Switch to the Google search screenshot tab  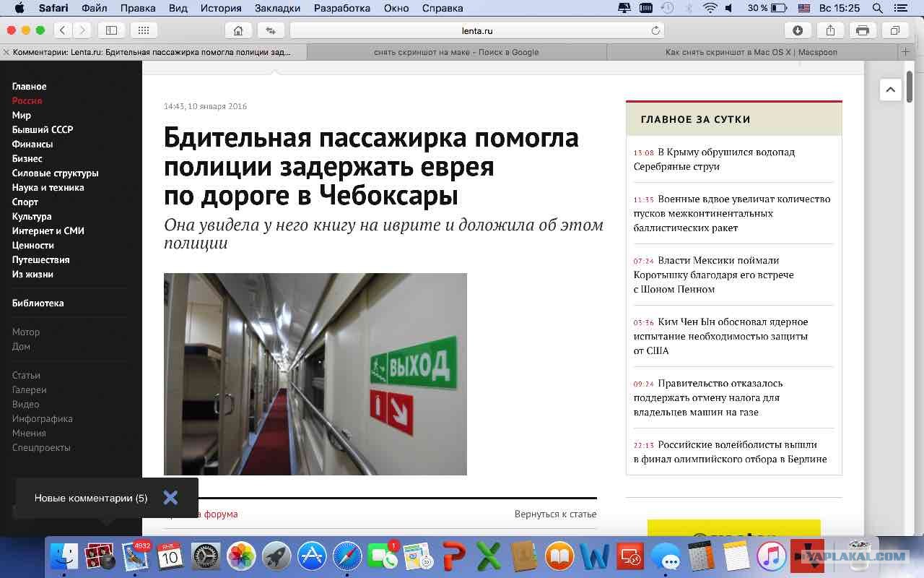pos(456,52)
